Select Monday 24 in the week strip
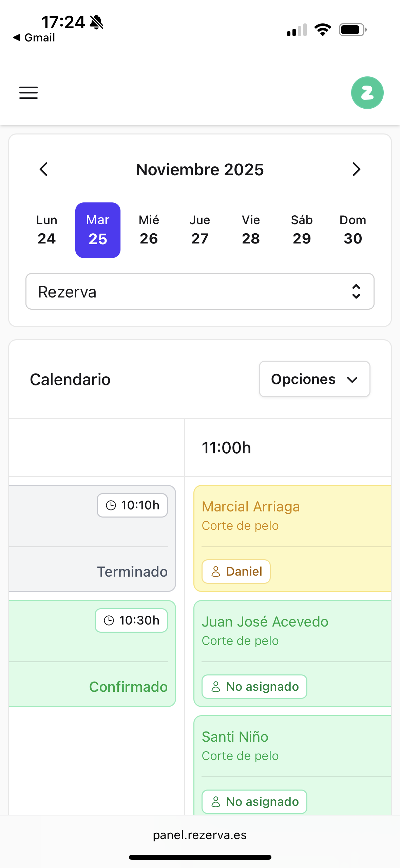This screenshot has width=400, height=868. (47, 230)
